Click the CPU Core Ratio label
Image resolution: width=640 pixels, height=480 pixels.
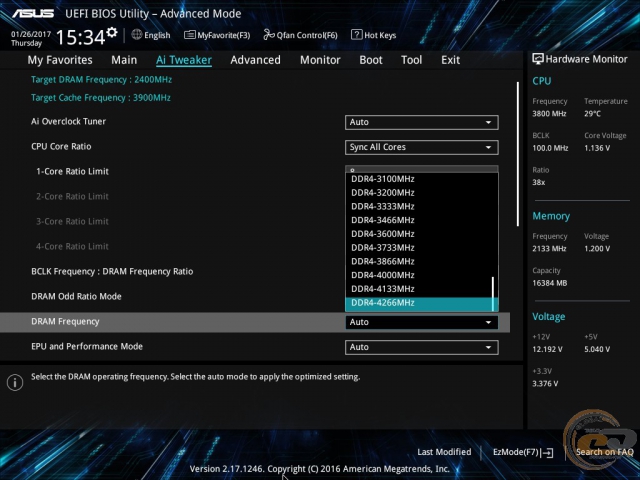(61, 146)
